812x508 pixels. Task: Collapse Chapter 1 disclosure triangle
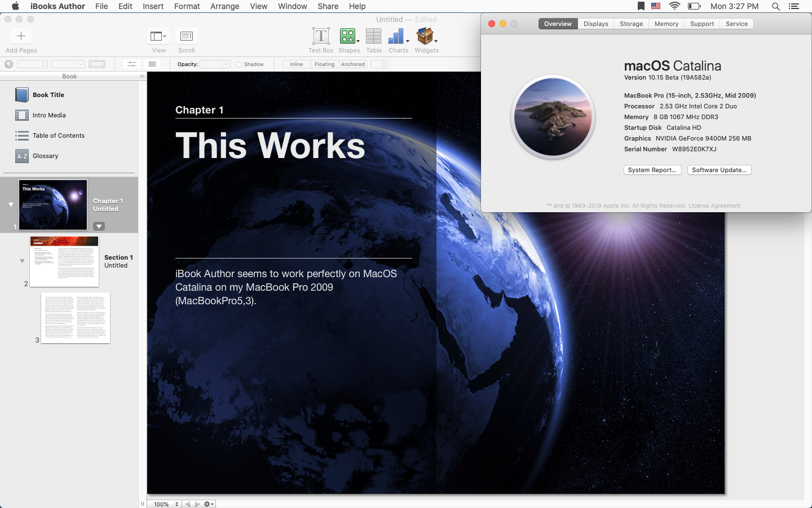(x=11, y=204)
